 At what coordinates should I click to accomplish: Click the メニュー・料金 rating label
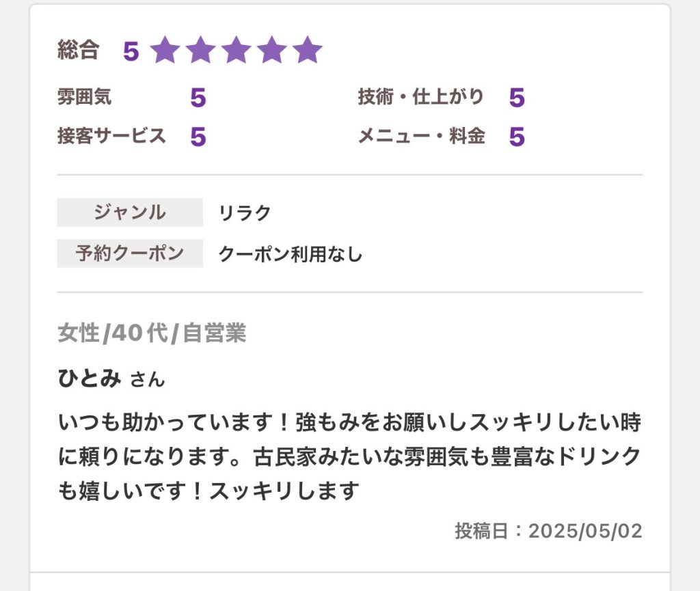tap(422, 135)
